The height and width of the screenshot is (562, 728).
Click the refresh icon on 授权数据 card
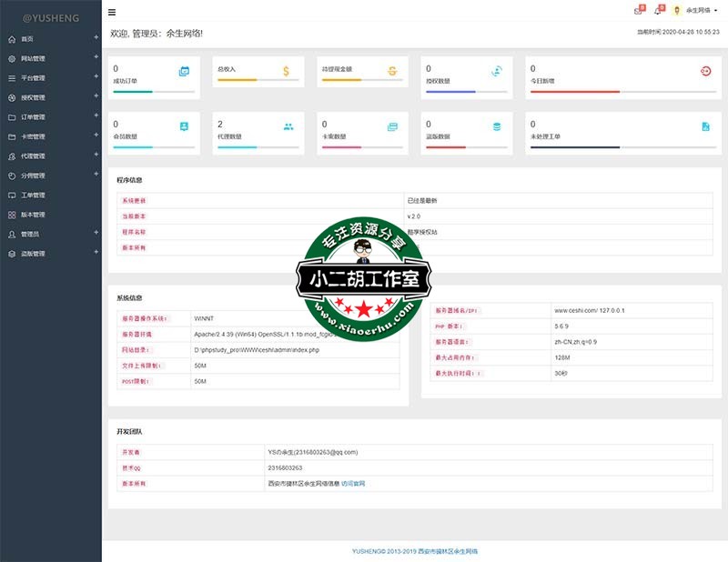tap(496, 71)
